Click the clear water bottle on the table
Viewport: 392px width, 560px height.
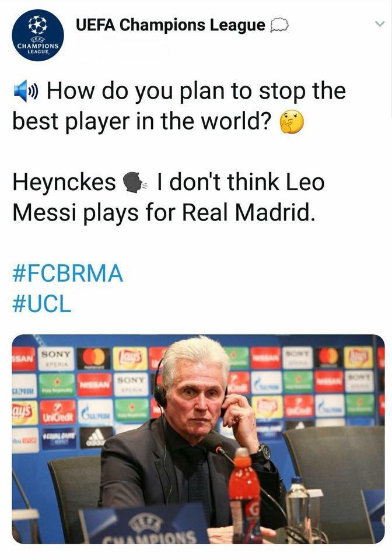coord(297,508)
